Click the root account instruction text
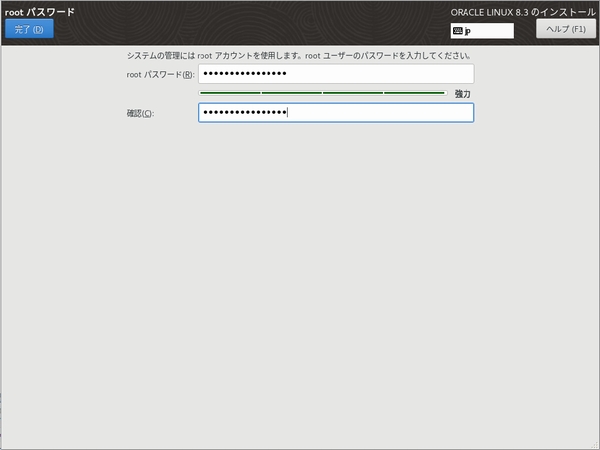 click(298, 56)
